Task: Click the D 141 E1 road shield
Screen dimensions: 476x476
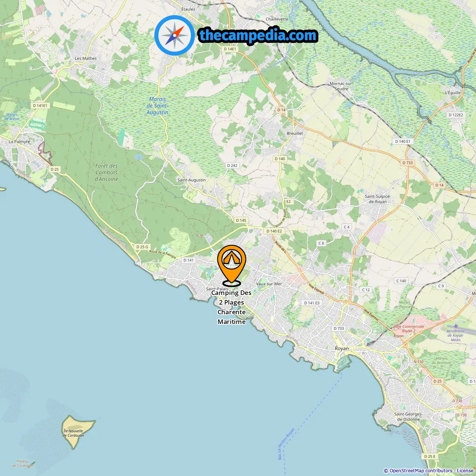Action: pos(40,106)
